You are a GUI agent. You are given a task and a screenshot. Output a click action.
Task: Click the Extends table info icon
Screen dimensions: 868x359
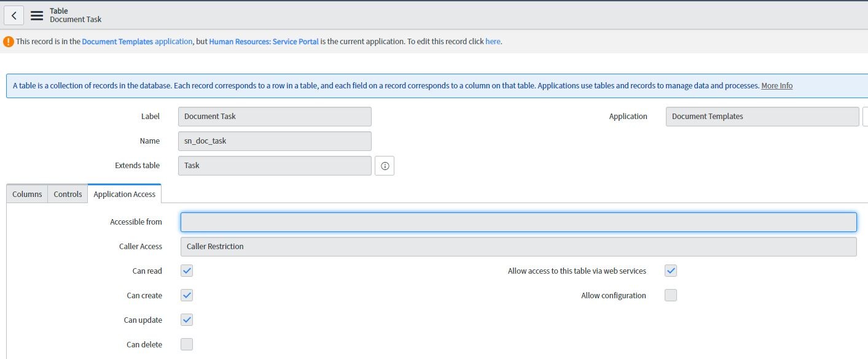385,166
